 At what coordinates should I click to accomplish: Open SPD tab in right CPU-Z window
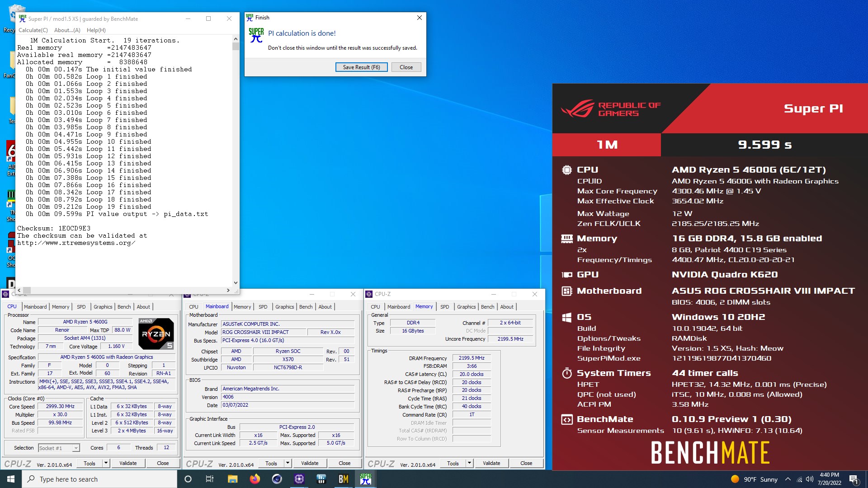[445, 307]
